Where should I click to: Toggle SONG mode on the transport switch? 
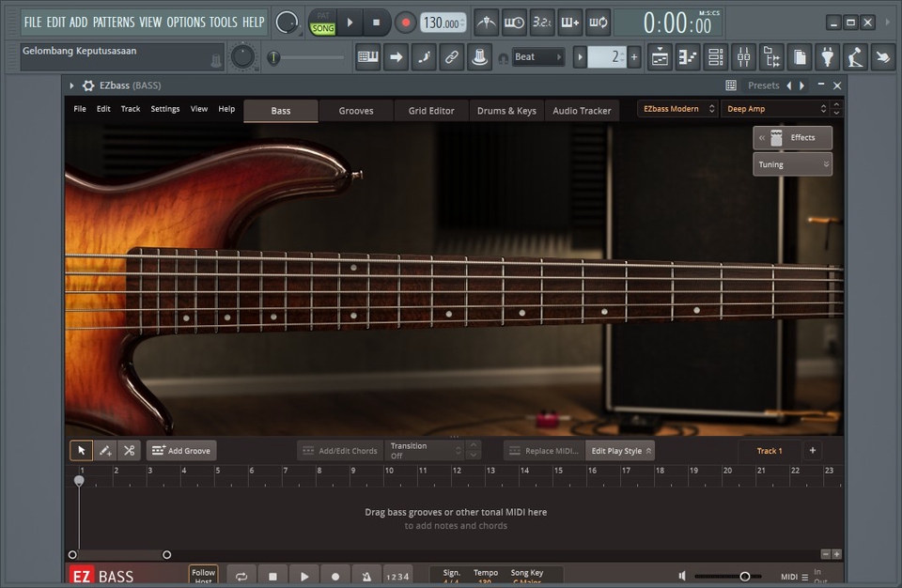(x=323, y=28)
